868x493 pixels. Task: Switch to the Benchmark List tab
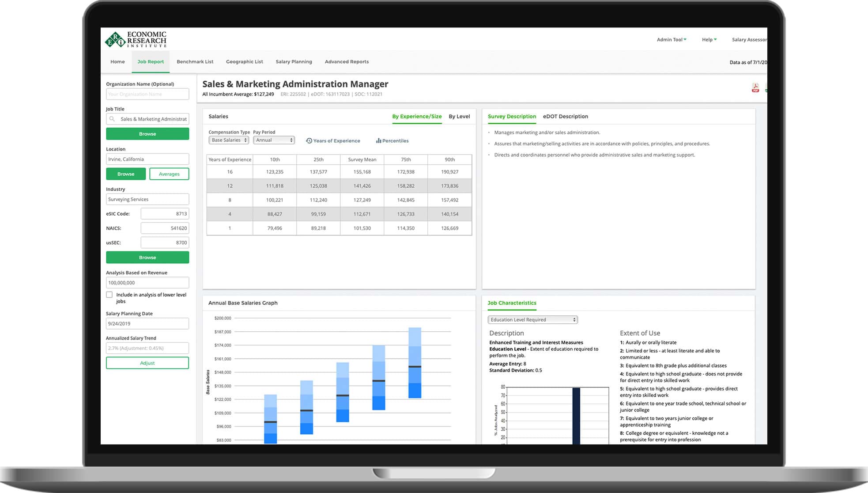(x=195, y=61)
